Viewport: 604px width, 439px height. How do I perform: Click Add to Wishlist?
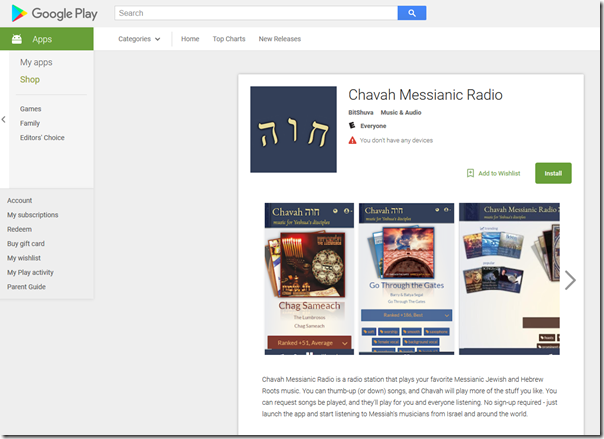[493, 173]
